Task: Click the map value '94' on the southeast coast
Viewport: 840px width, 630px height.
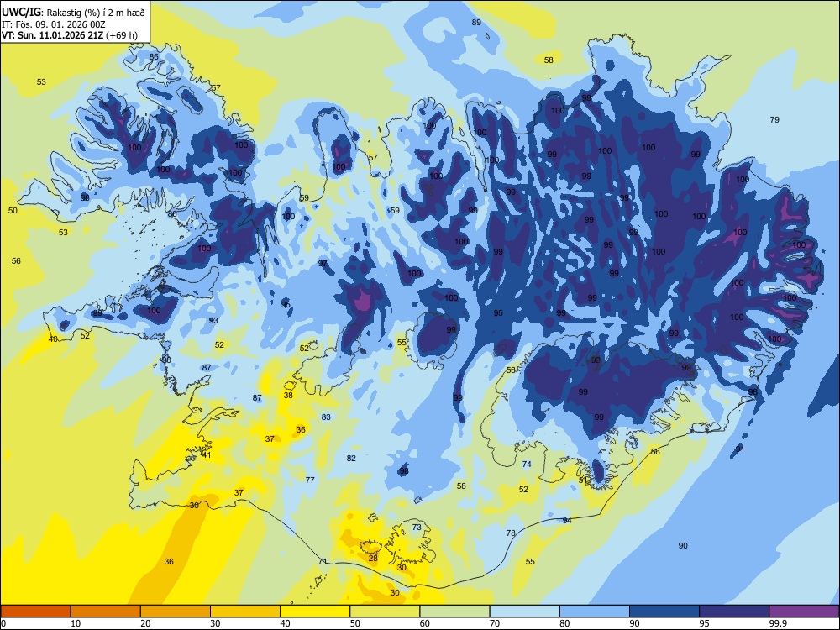Action: [x=567, y=520]
